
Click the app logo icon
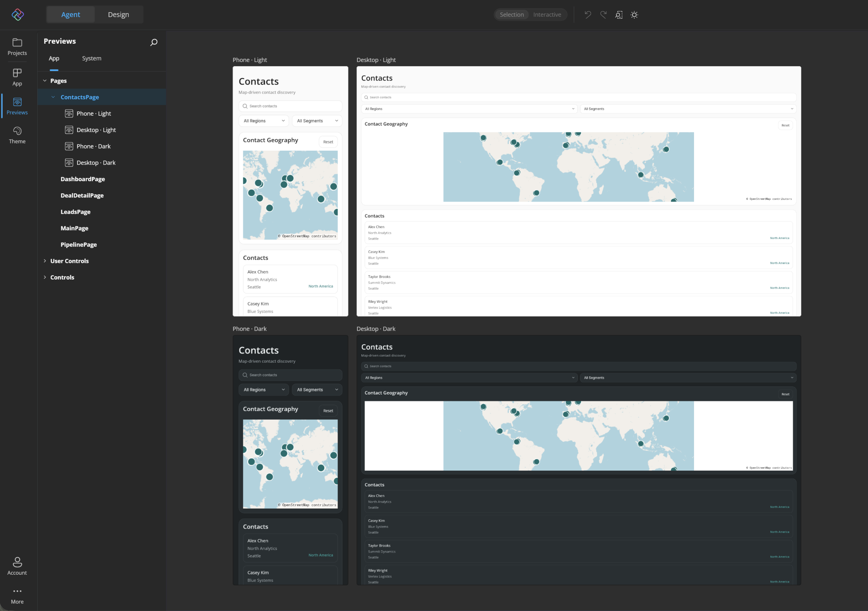(x=17, y=15)
